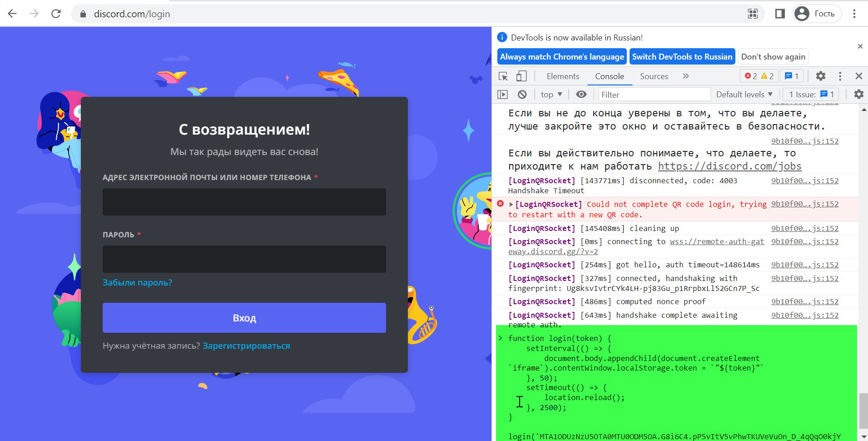Switch to the Elements tab

(563, 76)
